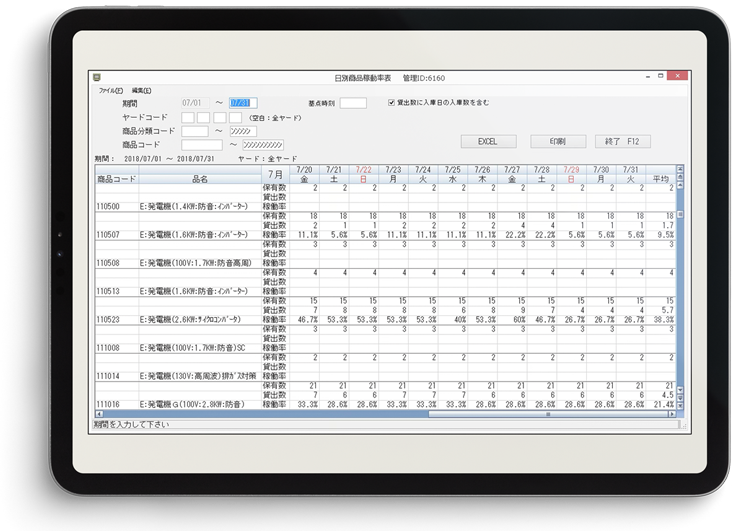Click the 基点時刻 input field
The height and width of the screenshot is (531, 734).
click(x=353, y=103)
